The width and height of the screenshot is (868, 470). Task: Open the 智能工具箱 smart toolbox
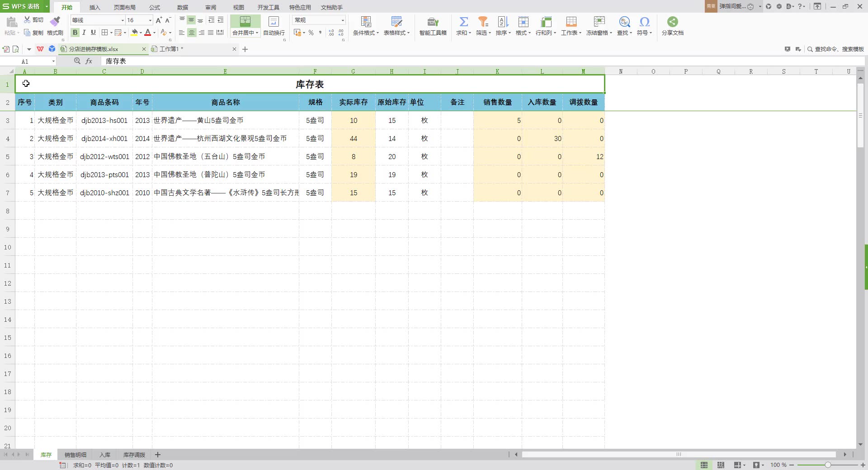[432, 26]
